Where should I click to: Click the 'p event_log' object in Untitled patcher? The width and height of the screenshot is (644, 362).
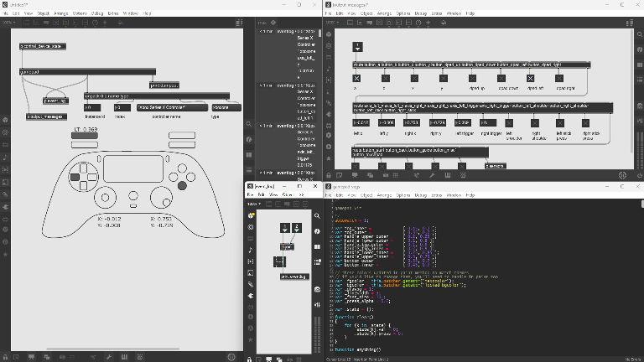click(x=56, y=101)
